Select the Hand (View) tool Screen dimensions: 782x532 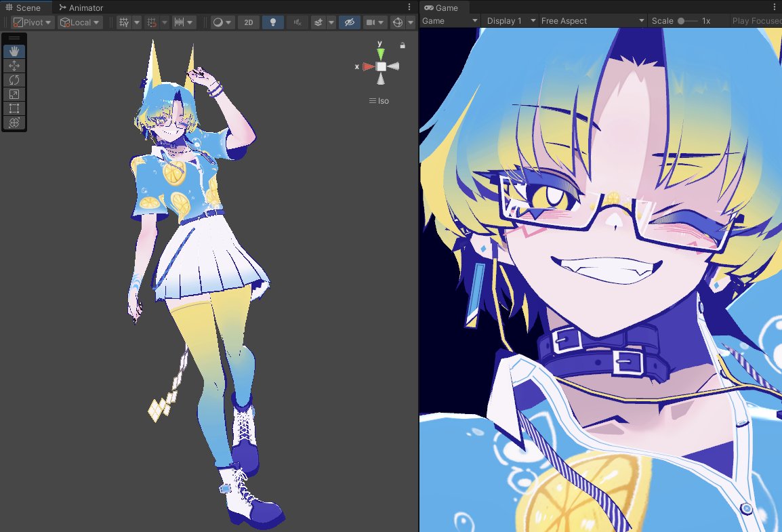coord(14,52)
